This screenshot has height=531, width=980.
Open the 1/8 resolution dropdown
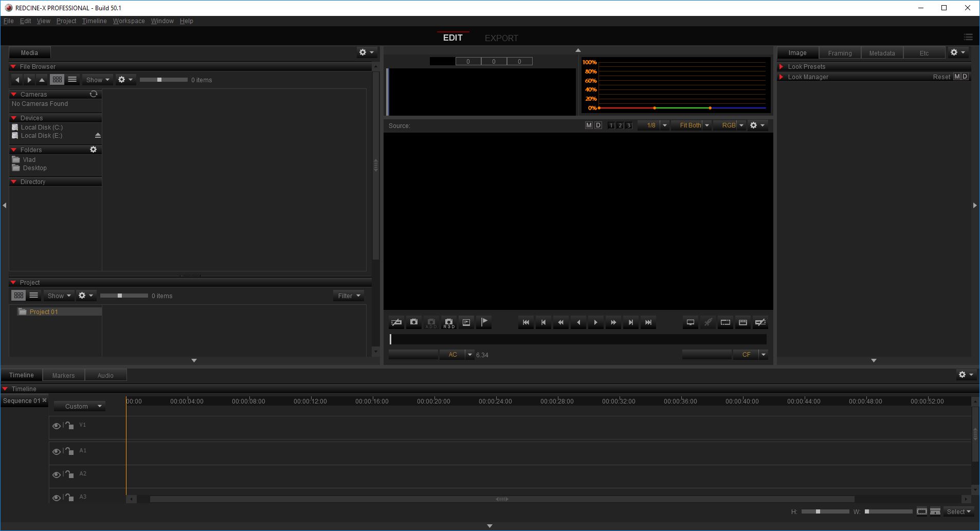654,125
